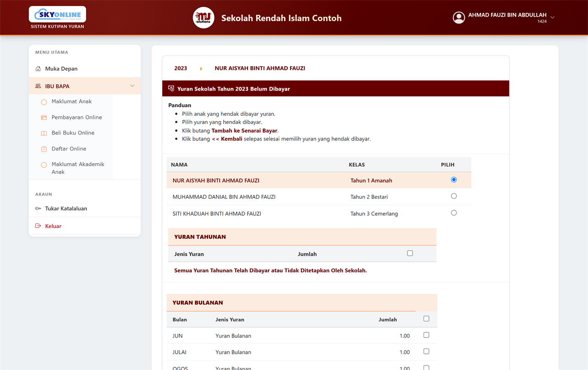
Task: Click the fee icon in Yuran Sekolah header
Action: [x=171, y=89]
